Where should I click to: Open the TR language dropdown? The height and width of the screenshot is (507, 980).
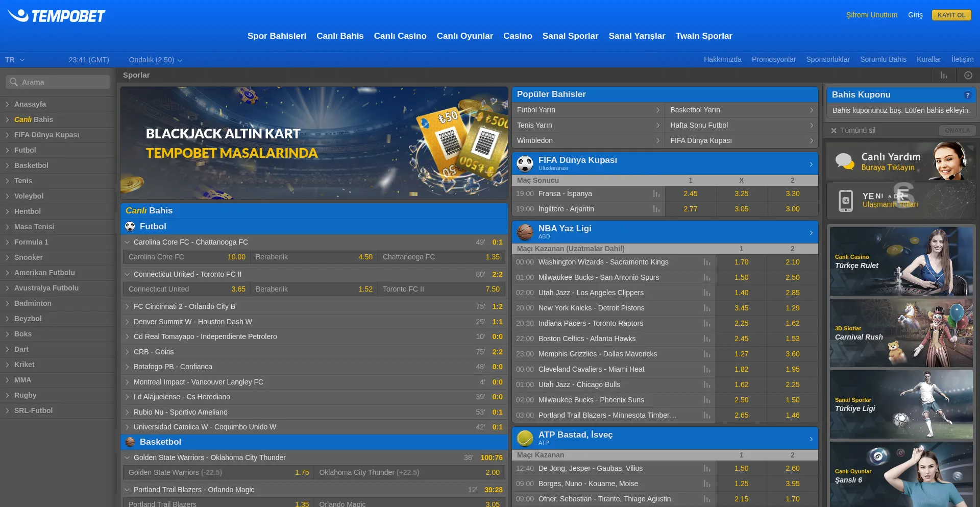[15, 60]
